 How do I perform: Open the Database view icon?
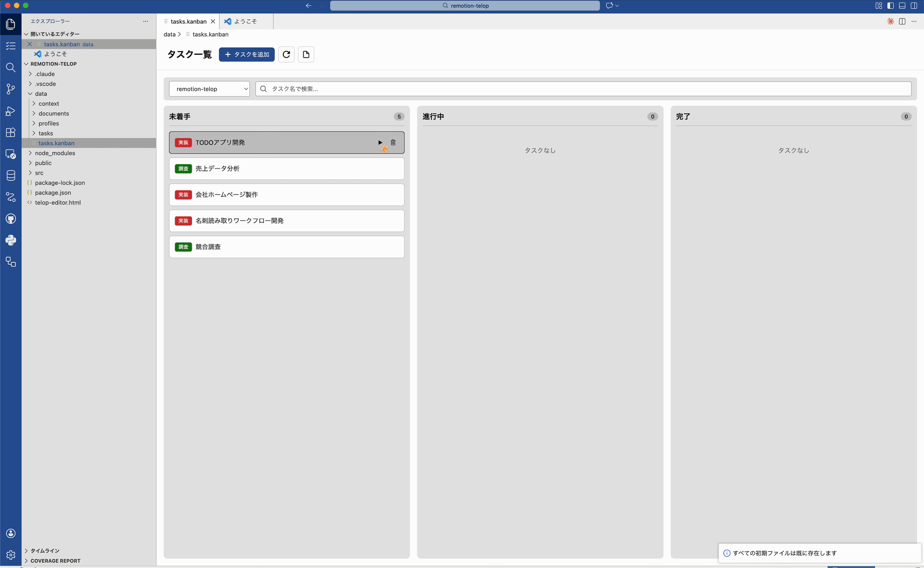click(11, 176)
